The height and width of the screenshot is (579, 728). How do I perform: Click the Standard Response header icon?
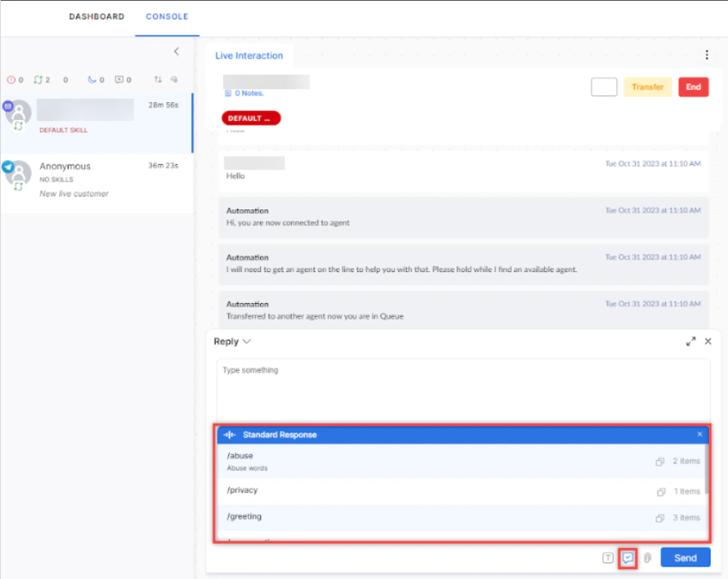click(229, 435)
